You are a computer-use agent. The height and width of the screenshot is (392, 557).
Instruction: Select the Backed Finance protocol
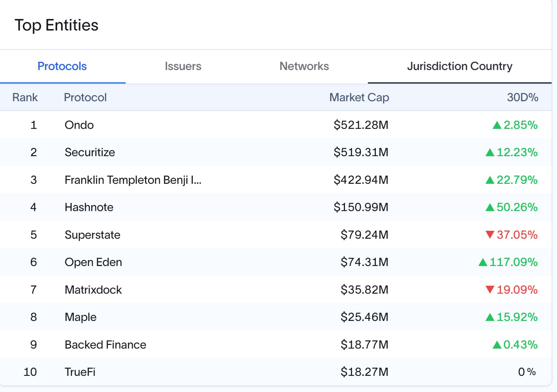click(106, 345)
